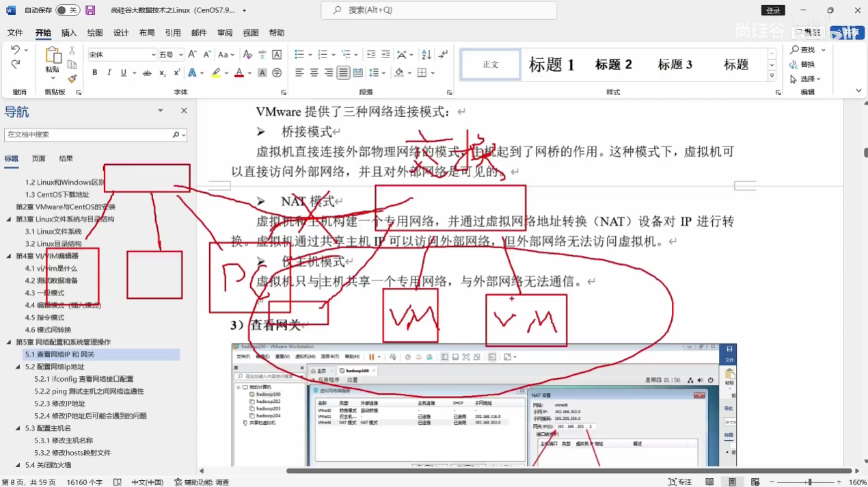Apply the yellow text highlight color
This screenshot has width=868, height=487.
point(216,73)
